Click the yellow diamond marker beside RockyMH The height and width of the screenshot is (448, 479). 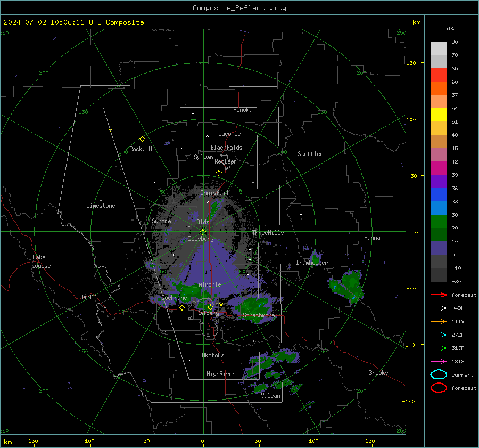(x=142, y=139)
